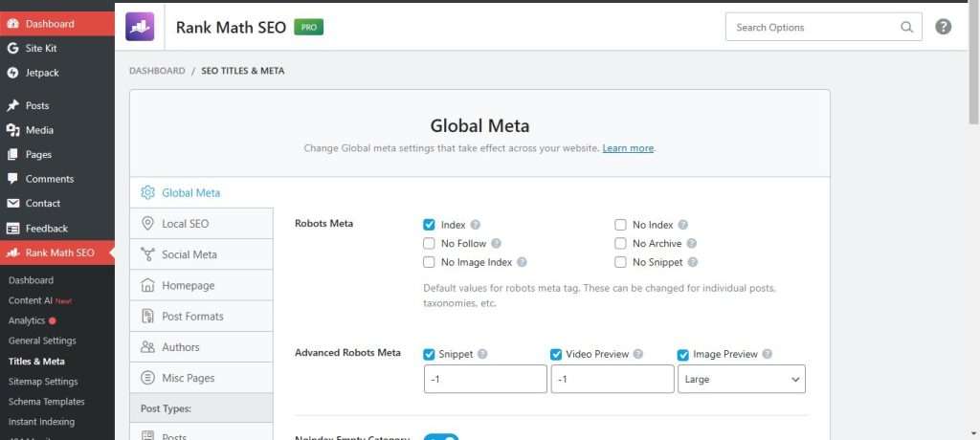
Task: Uncheck the Image Preview checkbox
Action: tap(683, 354)
